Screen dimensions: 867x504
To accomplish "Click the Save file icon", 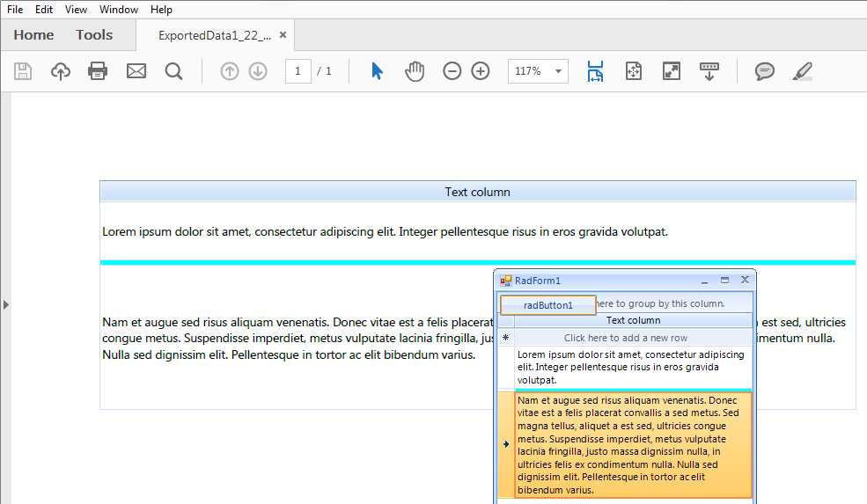I will [x=23, y=71].
